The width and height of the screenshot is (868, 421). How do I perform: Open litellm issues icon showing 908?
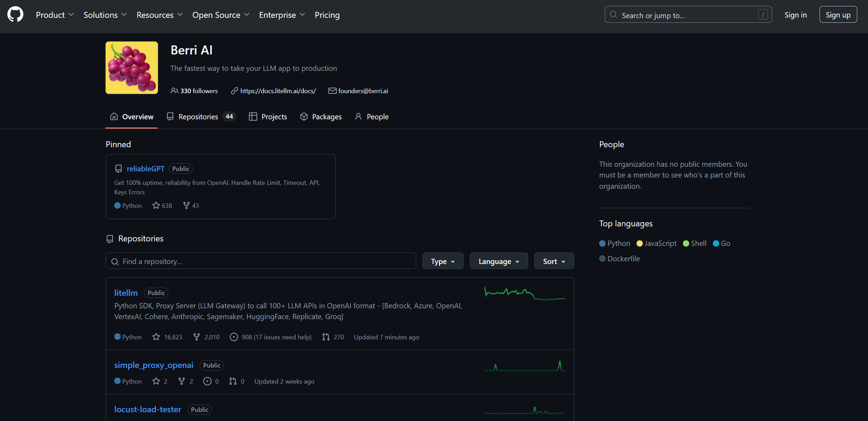[x=234, y=337]
